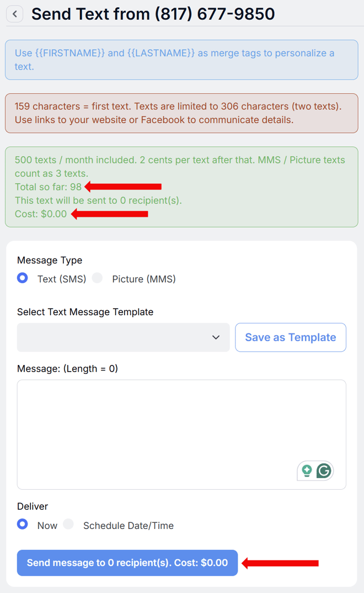Open Grammarly suggestions via the lightbulb icon
364x593 pixels.
(307, 470)
